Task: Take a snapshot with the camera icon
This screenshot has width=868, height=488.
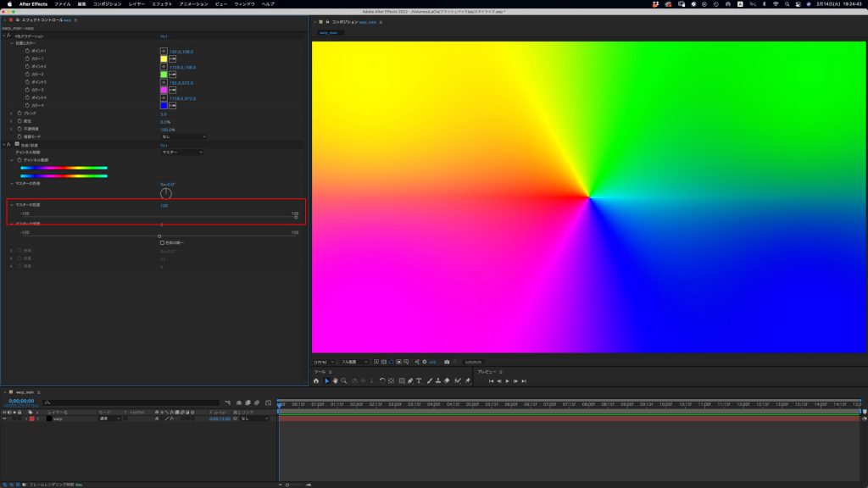Action: [447, 361]
